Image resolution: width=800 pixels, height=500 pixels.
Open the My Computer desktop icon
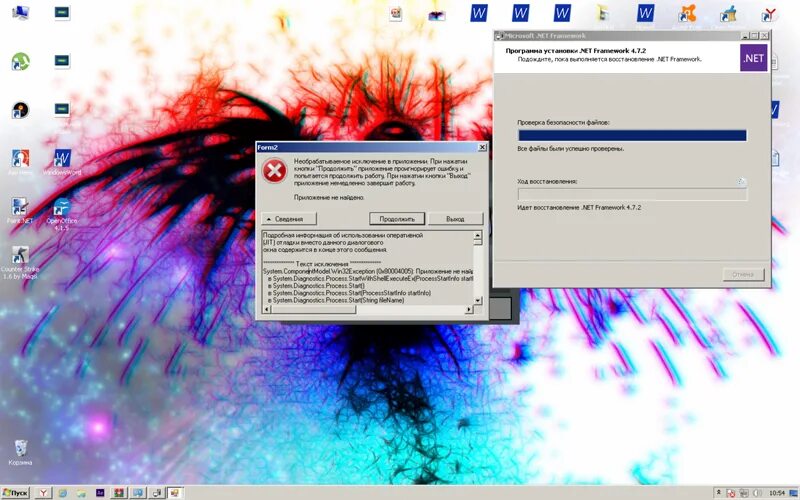click(x=20, y=12)
